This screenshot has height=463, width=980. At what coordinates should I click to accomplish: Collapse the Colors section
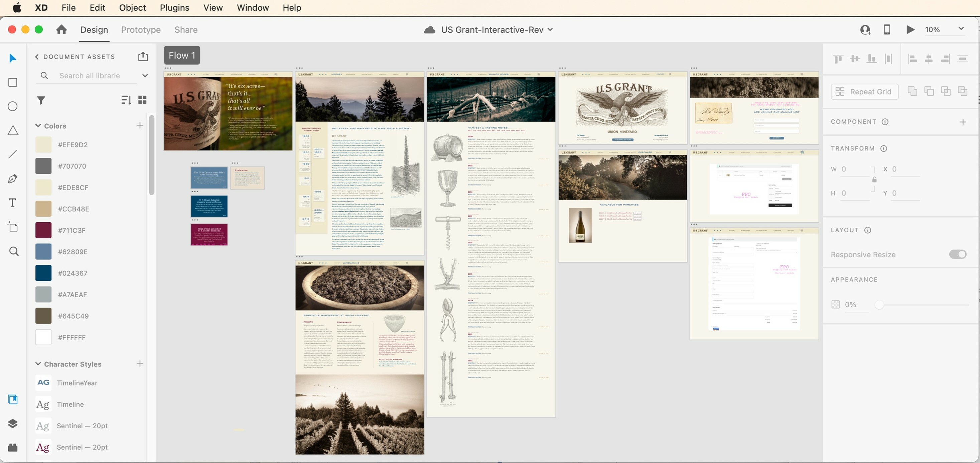coord(38,125)
